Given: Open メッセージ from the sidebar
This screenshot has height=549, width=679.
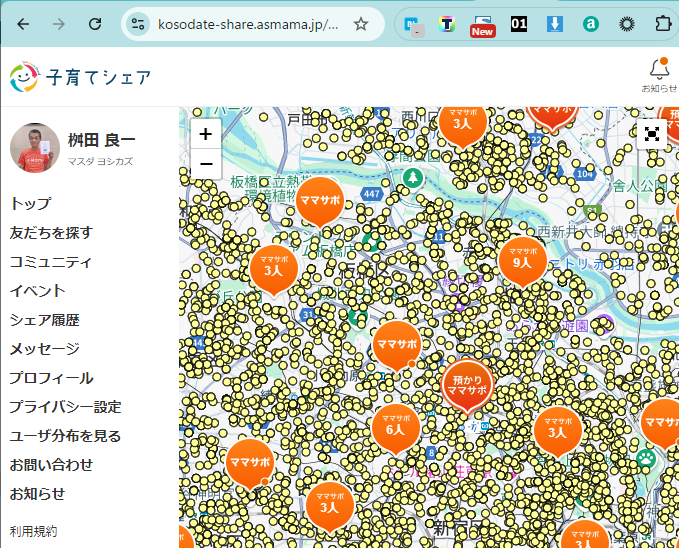Looking at the screenshot, I should click(44, 349).
